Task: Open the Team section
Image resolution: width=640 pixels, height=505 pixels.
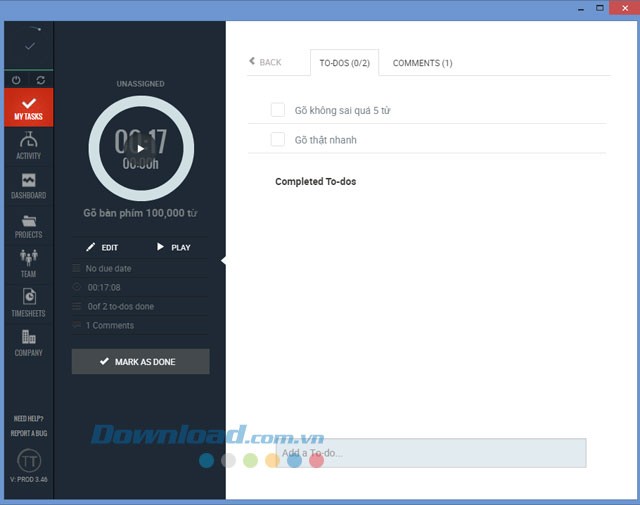Action: (x=28, y=264)
